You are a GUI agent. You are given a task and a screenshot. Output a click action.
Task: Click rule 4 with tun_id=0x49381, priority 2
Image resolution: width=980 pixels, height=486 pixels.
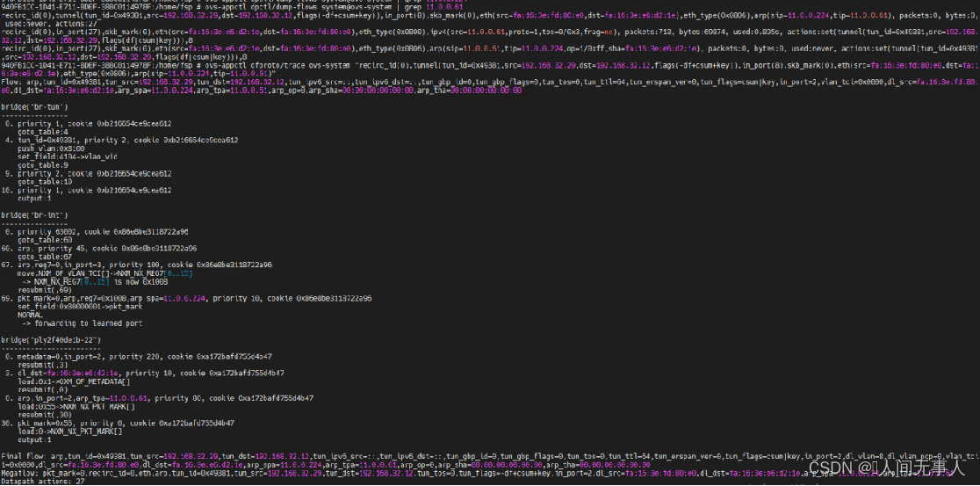(x=121, y=140)
